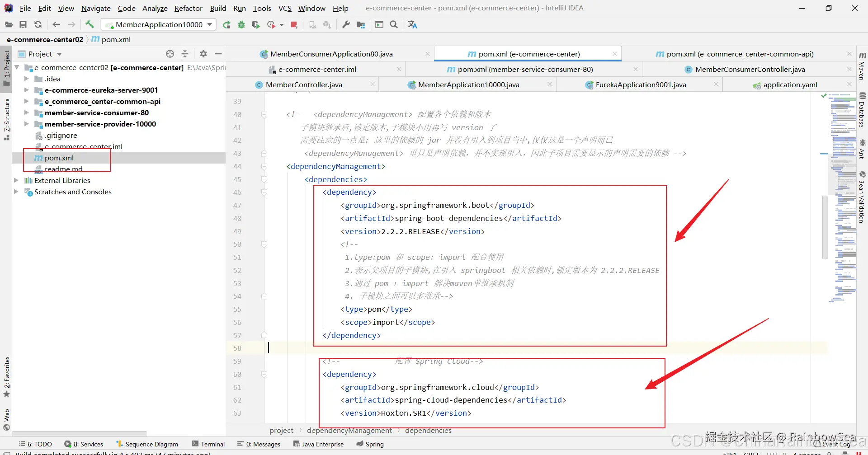Open Project panel gear options
Screen dimensions: 868x455
pos(203,54)
